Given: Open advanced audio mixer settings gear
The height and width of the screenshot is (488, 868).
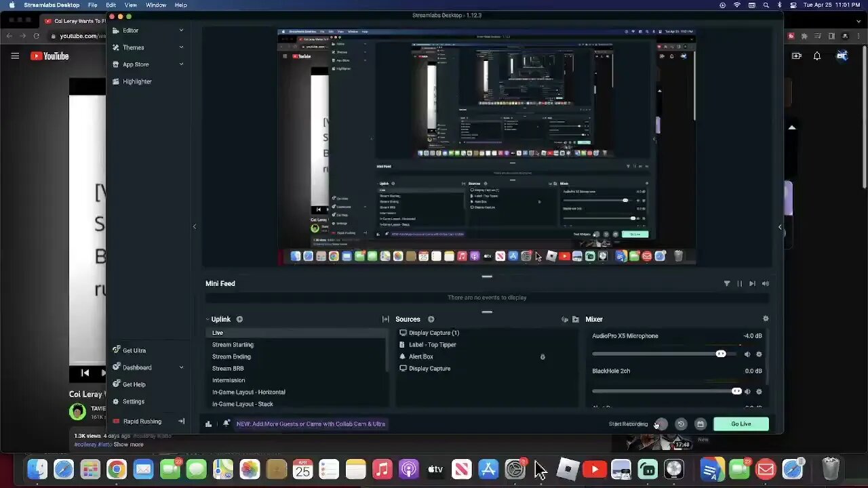Looking at the screenshot, I should click(766, 319).
